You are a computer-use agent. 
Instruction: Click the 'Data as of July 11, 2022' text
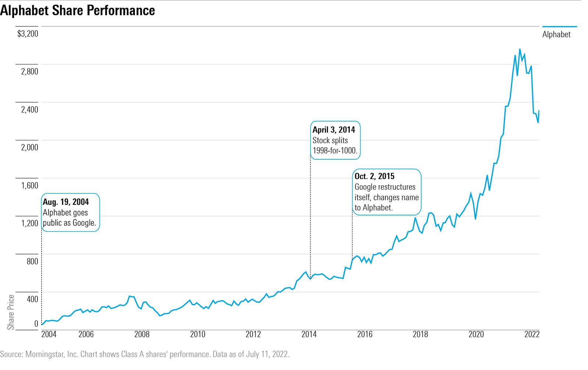pos(251,353)
